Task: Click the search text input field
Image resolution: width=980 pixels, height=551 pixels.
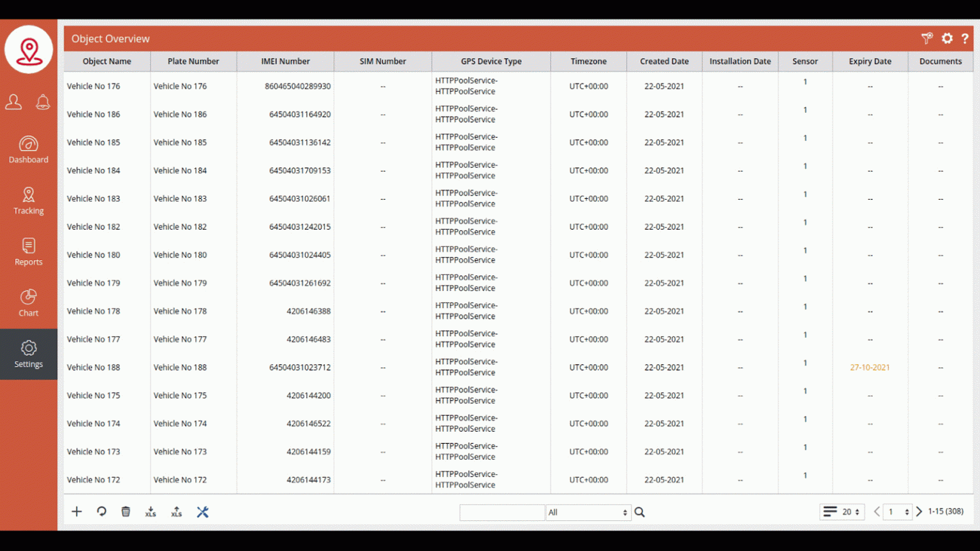Action: tap(502, 512)
